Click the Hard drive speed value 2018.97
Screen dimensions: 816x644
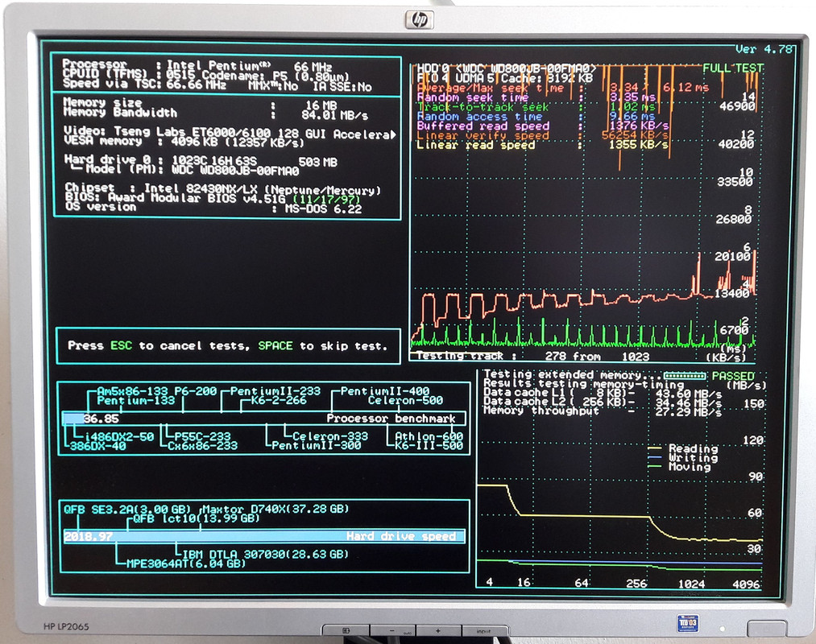88,536
